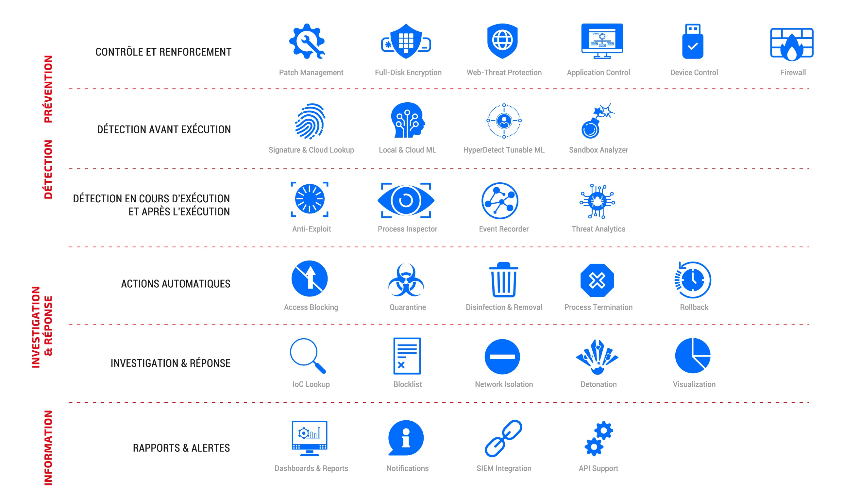Select the Process Inspector tool
This screenshot has height=504, width=843.
click(408, 204)
